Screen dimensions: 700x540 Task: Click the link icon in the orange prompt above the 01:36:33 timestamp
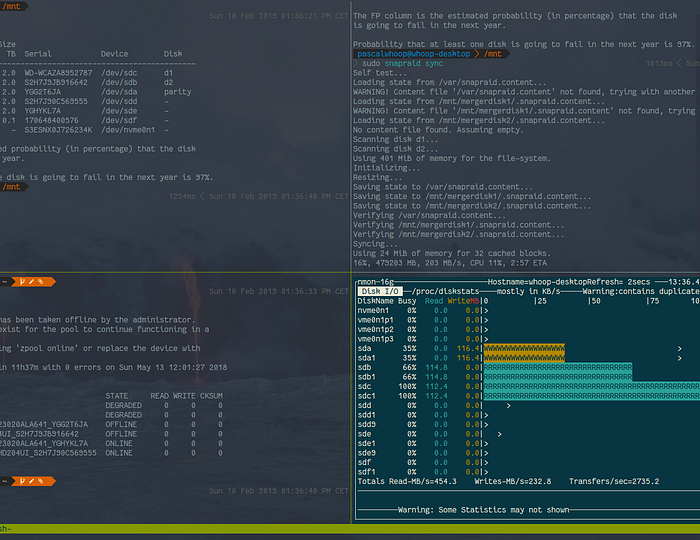click(41, 282)
